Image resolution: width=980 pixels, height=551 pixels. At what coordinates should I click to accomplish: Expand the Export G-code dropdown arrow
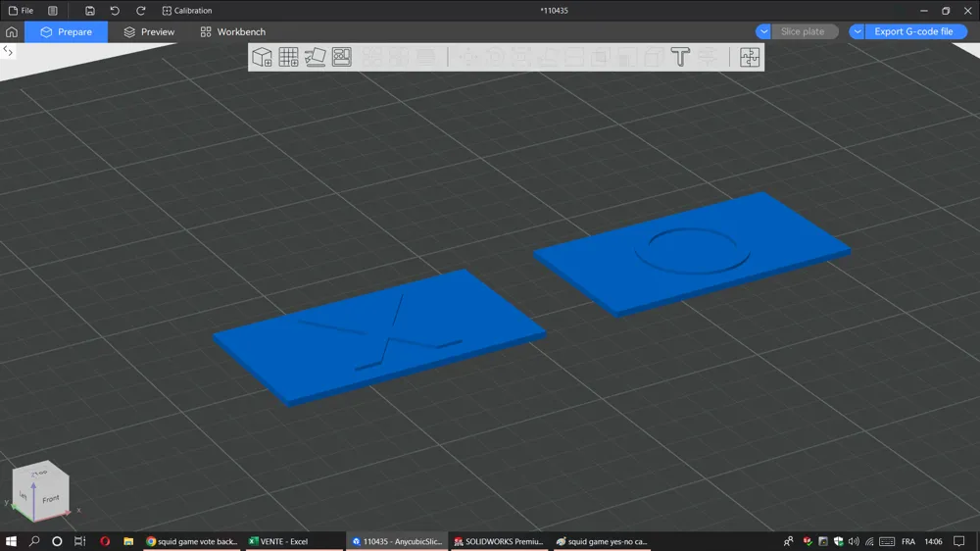click(x=857, y=31)
